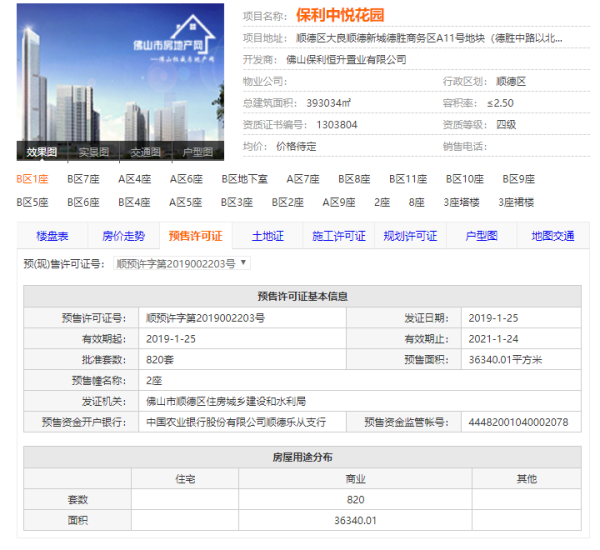Image resolution: width=600 pixels, height=550 pixels.
Task: Select building A区9座
Action: 339,202
